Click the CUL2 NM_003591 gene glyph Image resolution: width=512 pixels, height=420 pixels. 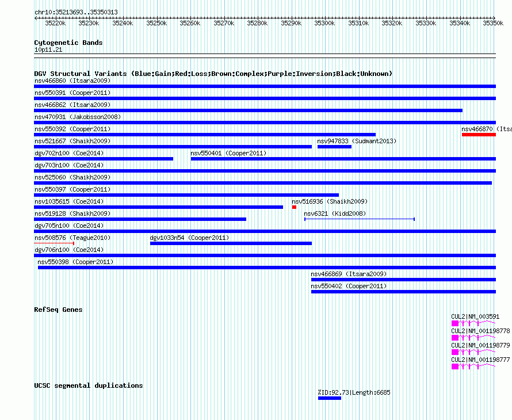pyautogui.click(x=473, y=323)
